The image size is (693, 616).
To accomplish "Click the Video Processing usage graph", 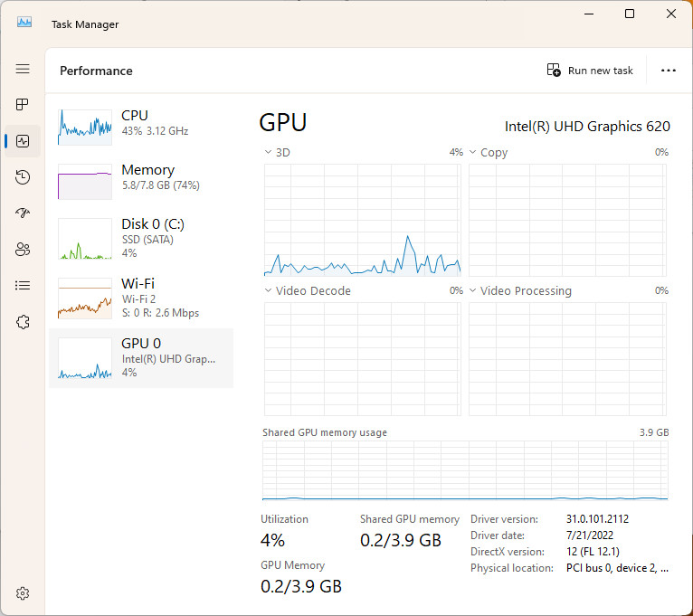I will click(x=567, y=359).
